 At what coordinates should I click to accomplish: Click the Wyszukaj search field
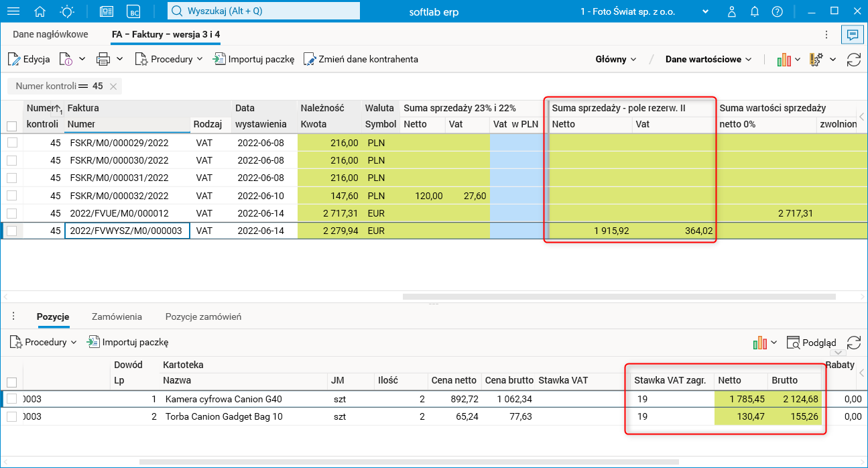tap(263, 11)
